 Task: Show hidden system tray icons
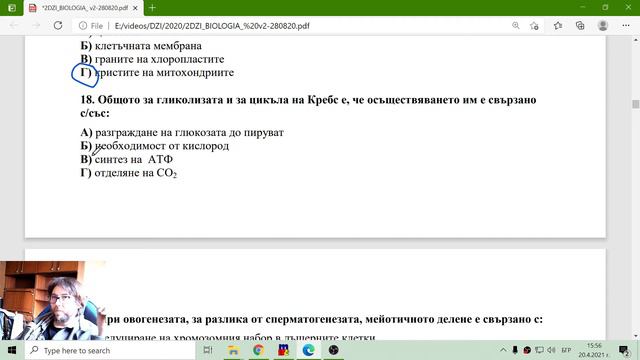503,350
